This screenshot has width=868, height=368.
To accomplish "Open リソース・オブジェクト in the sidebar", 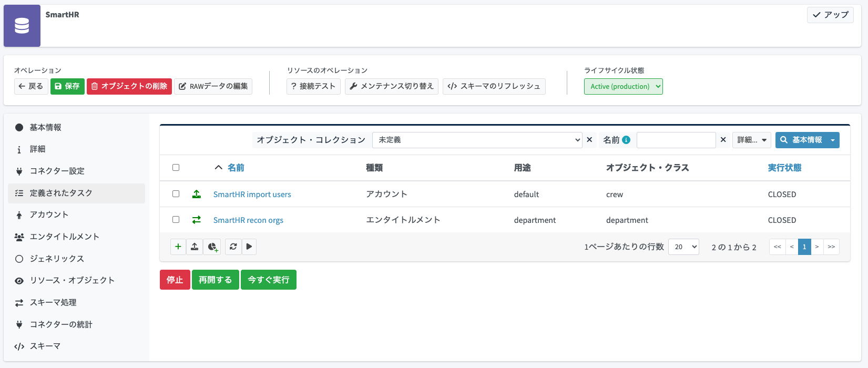I will [x=77, y=280].
